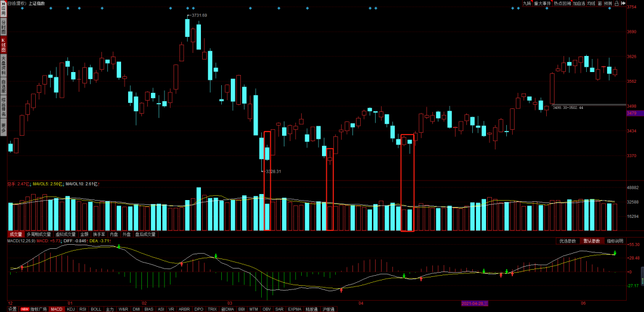Open the 指标说明 indicator description
This screenshot has height=312, width=644.
(615, 241)
